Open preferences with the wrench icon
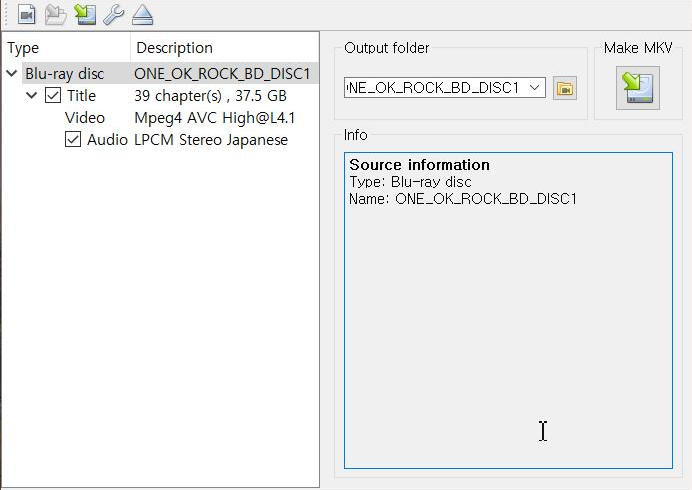The width and height of the screenshot is (692, 490). tap(114, 15)
